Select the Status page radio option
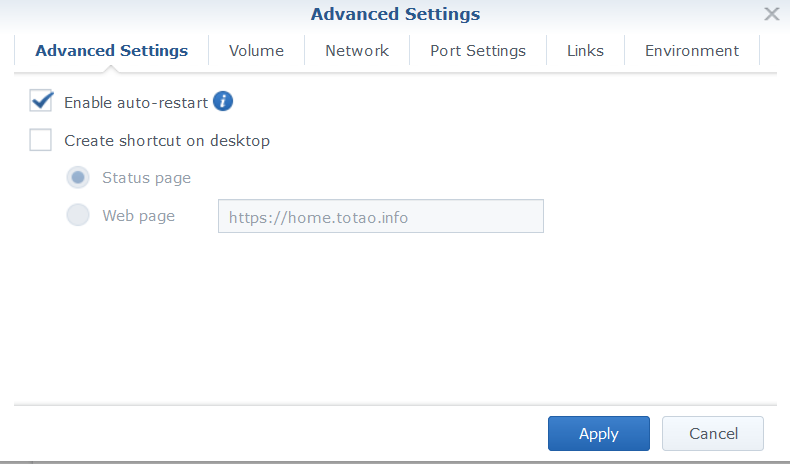This screenshot has height=464, width=790. tap(78, 177)
